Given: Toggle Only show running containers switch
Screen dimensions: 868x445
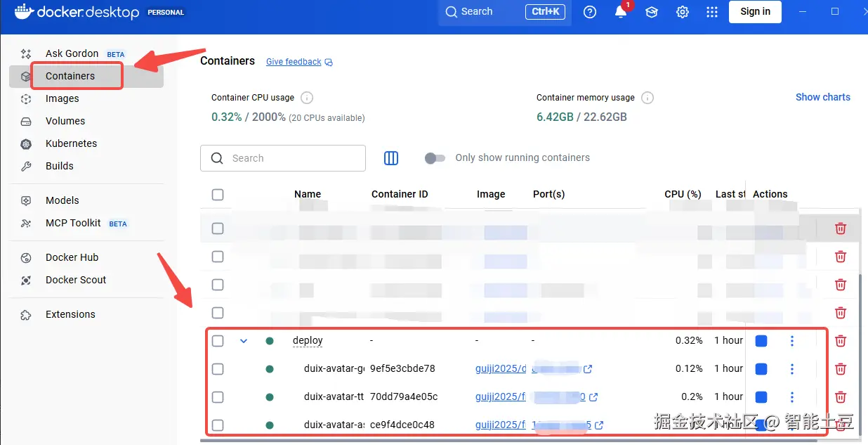Looking at the screenshot, I should coord(435,158).
